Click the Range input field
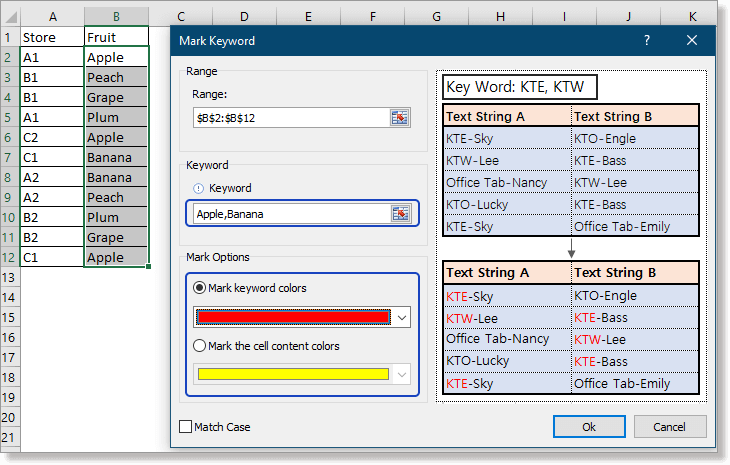The height and width of the screenshot is (465, 730). tap(290, 117)
